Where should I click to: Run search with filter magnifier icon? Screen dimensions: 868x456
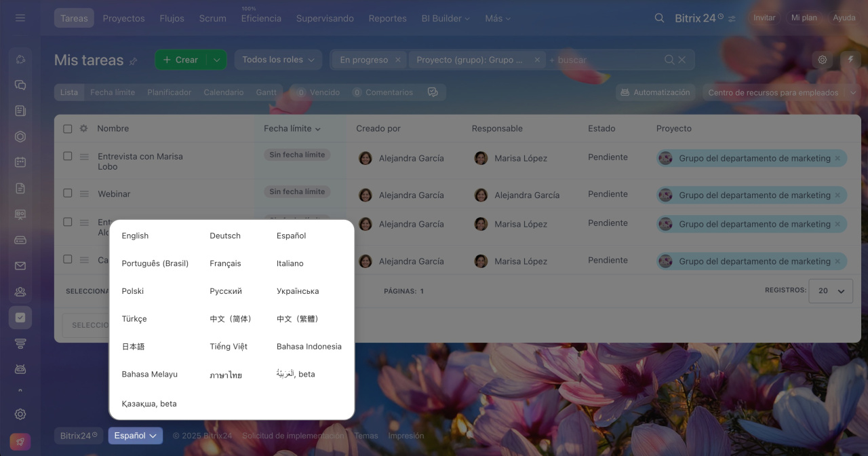669,60
